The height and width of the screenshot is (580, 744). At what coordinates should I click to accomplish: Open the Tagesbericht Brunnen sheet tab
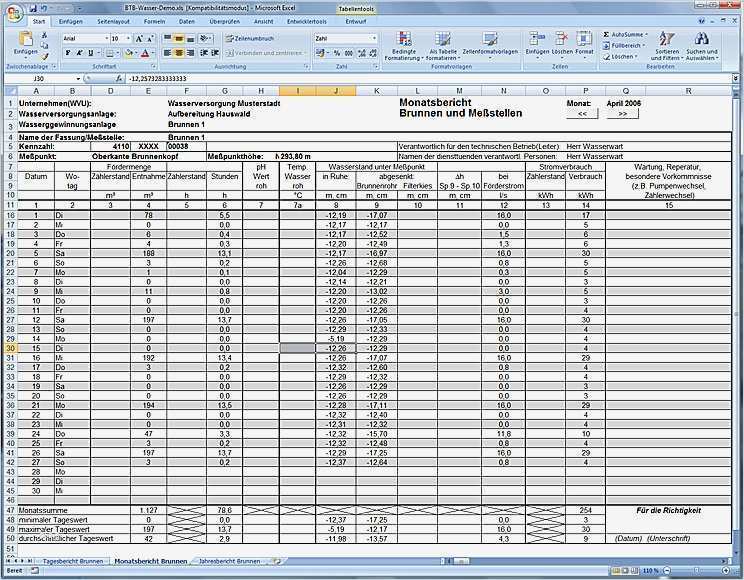coord(73,561)
